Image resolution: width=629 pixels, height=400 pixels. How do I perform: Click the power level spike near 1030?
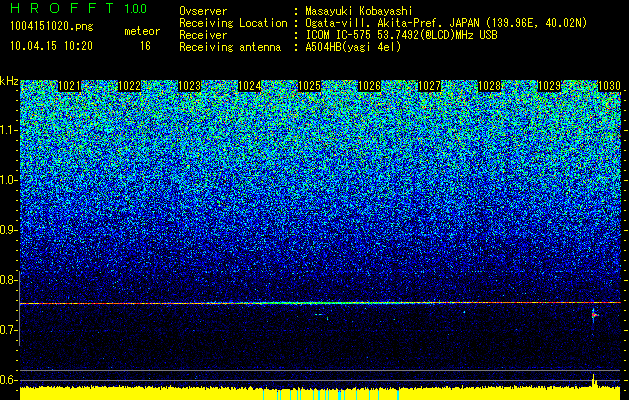(x=594, y=381)
